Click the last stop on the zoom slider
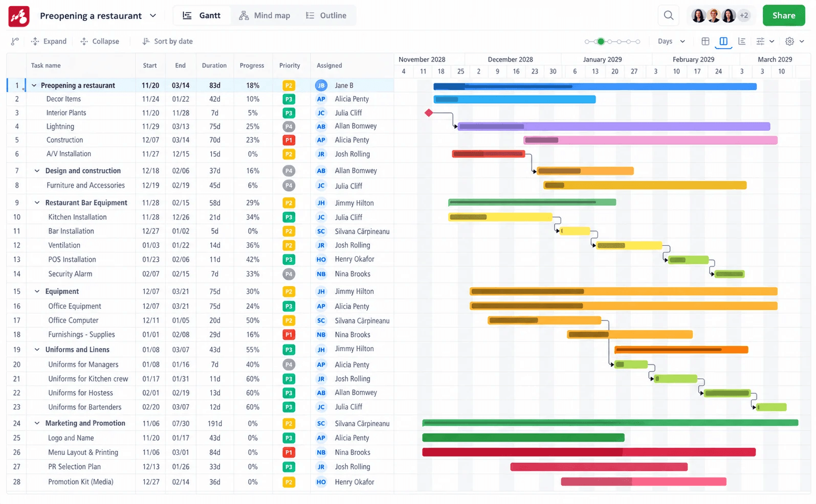816x504 pixels. (x=637, y=41)
